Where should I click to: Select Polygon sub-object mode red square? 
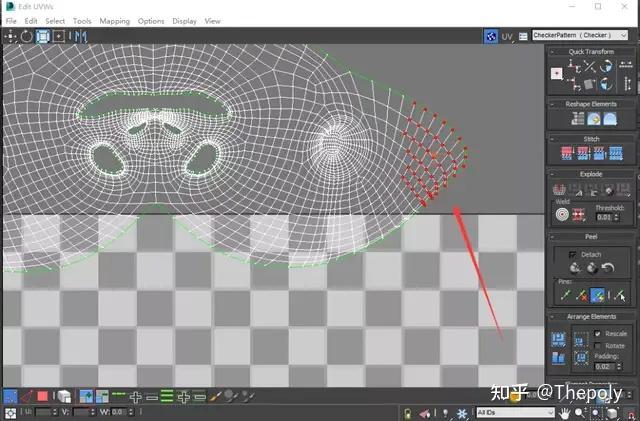click(42, 396)
